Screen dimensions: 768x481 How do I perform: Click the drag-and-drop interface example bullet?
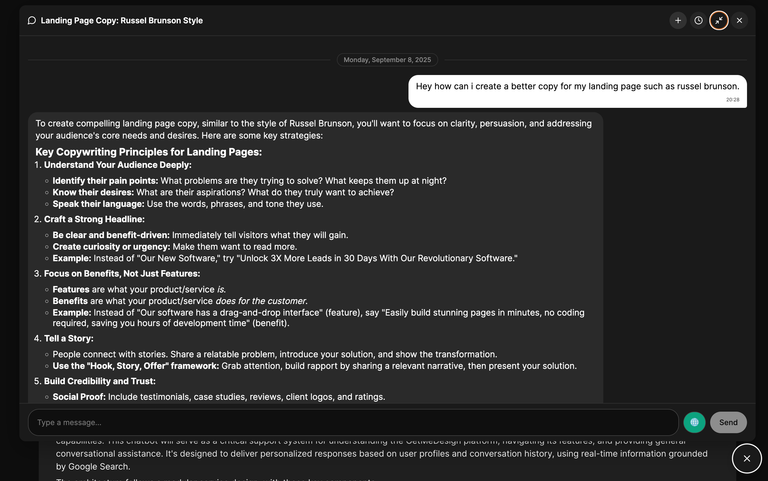click(318, 318)
